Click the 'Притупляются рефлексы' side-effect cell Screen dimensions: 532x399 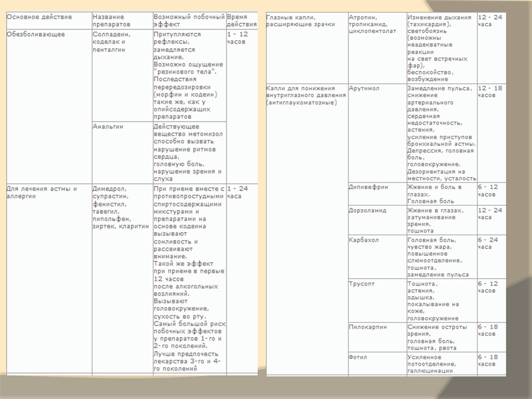(x=190, y=75)
